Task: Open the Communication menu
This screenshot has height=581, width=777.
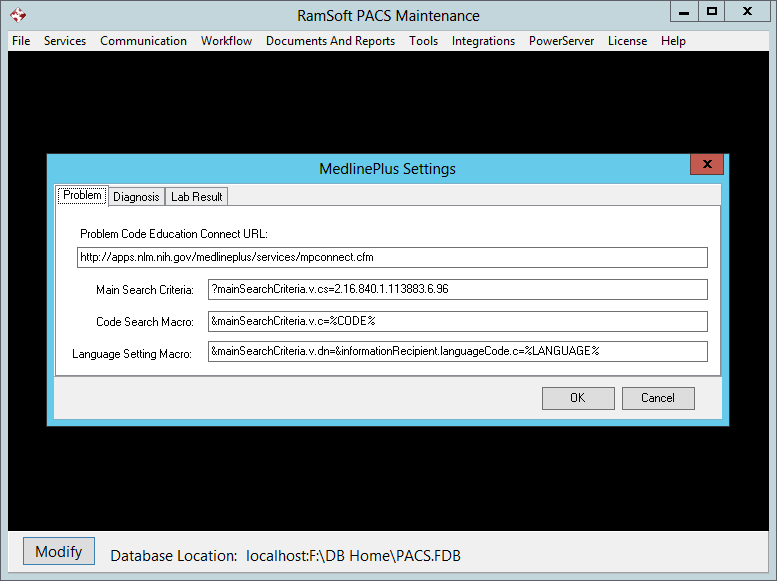Action: point(143,41)
